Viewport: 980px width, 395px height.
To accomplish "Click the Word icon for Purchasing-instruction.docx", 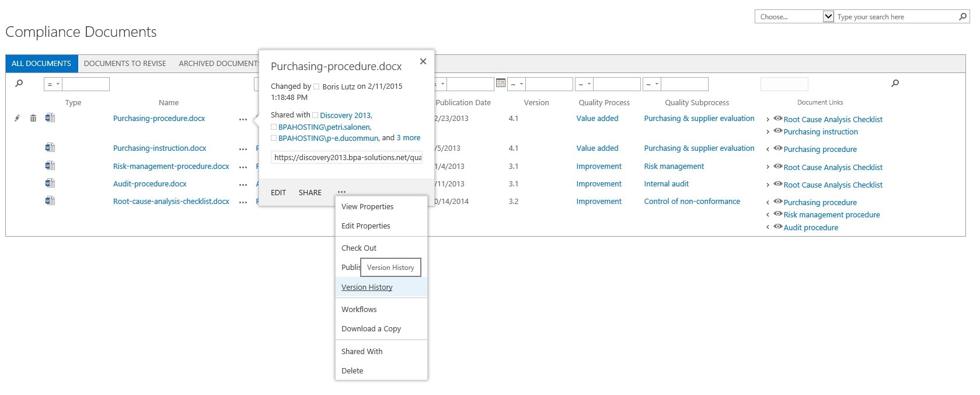I will (x=50, y=147).
